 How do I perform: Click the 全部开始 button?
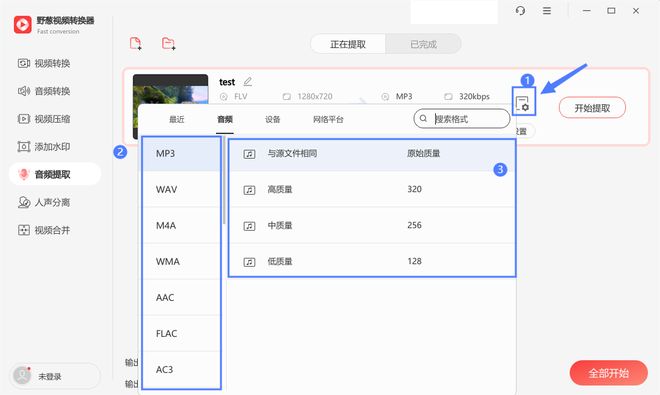(609, 373)
